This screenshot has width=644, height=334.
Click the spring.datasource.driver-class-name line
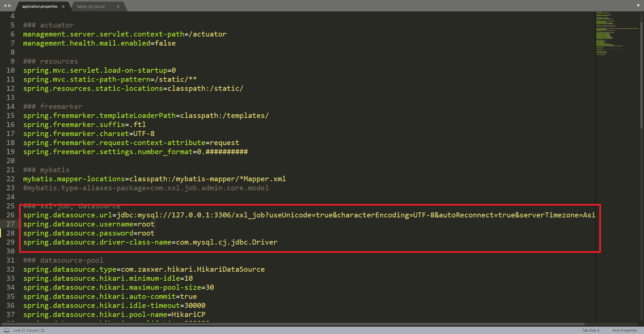pyautogui.click(x=150, y=242)
